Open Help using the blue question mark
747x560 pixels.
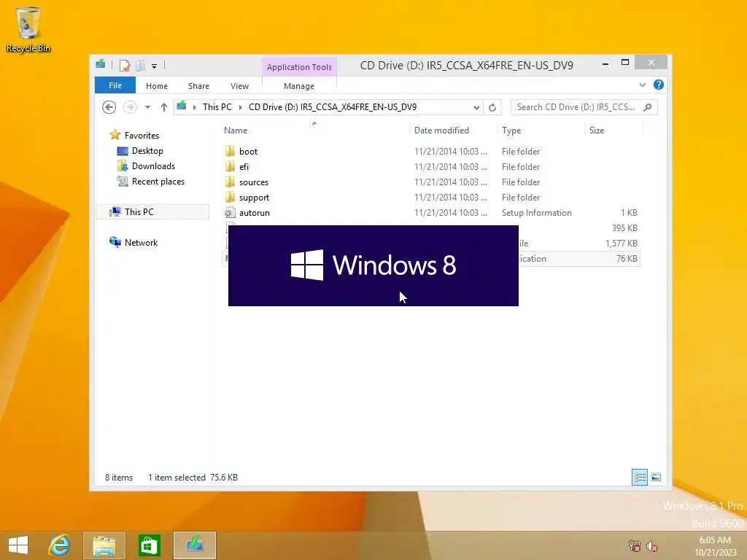pos(659,85)
